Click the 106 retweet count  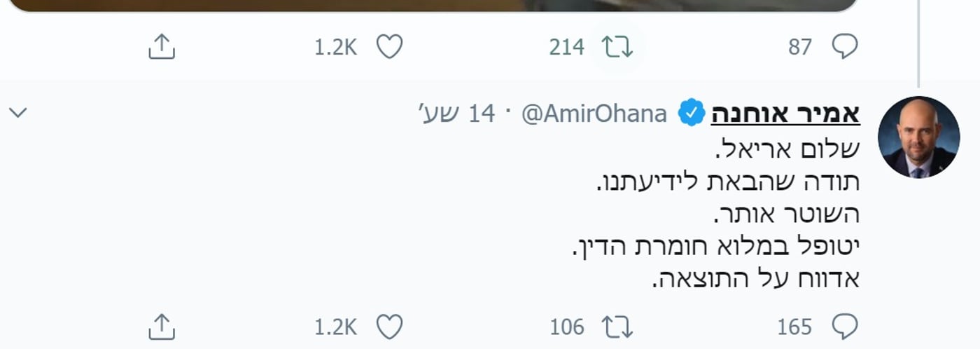[567, 327]
